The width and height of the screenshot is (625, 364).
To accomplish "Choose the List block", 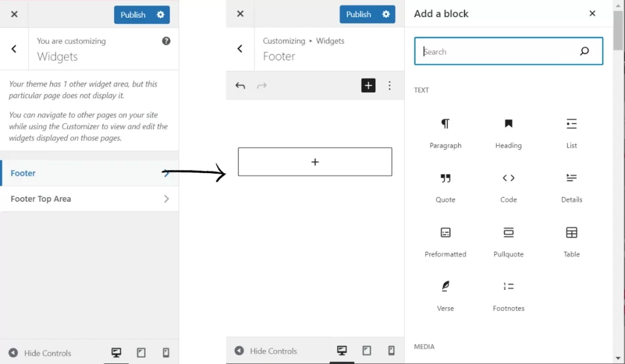I will coord(571,132).
